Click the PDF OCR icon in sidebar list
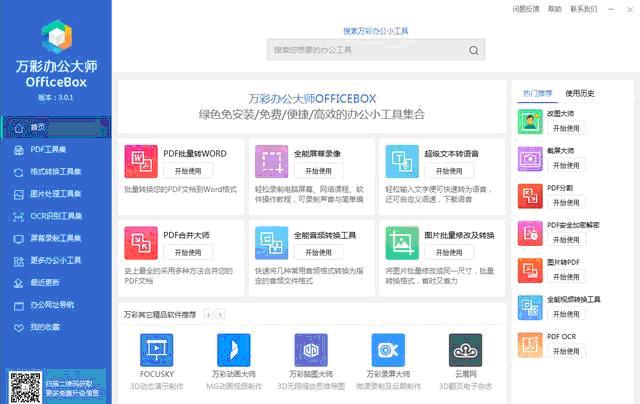The image size is (640, 404). point(530,345)
